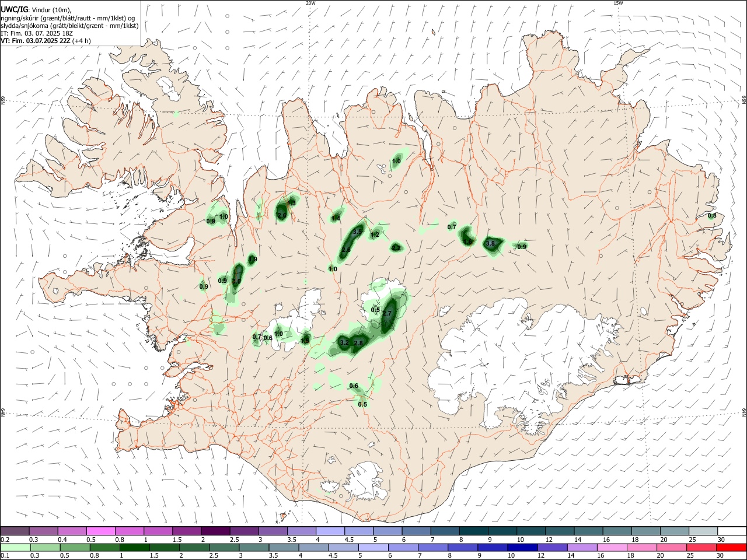Viewport: 747px width, 560px height.
Task: Pick the bright pink swatch above upper-row 0.5
Action: [100, 531]
